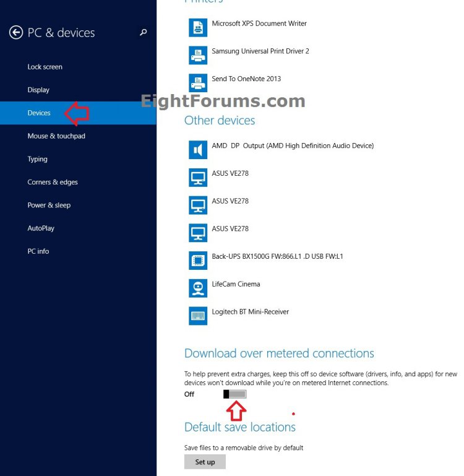The image size is (464, 476).
Task: Select the Microsoft XPS Document Writer printer icon
Action: coord(198,27)
